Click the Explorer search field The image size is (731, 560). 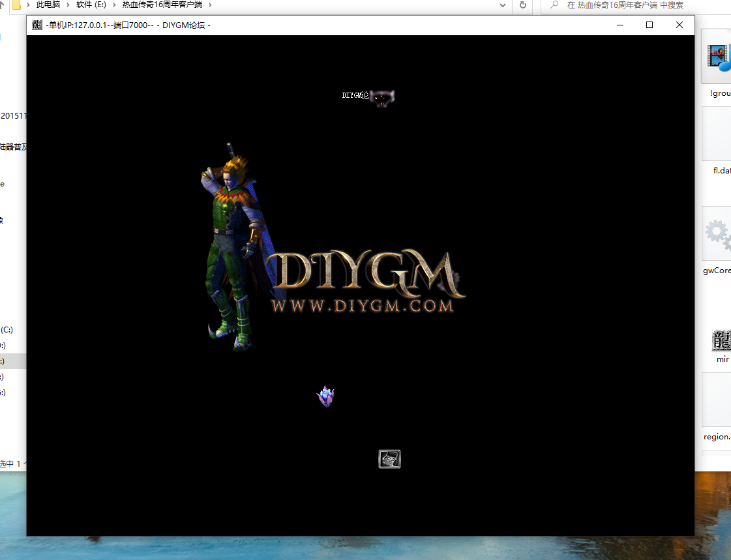(636, 5)
